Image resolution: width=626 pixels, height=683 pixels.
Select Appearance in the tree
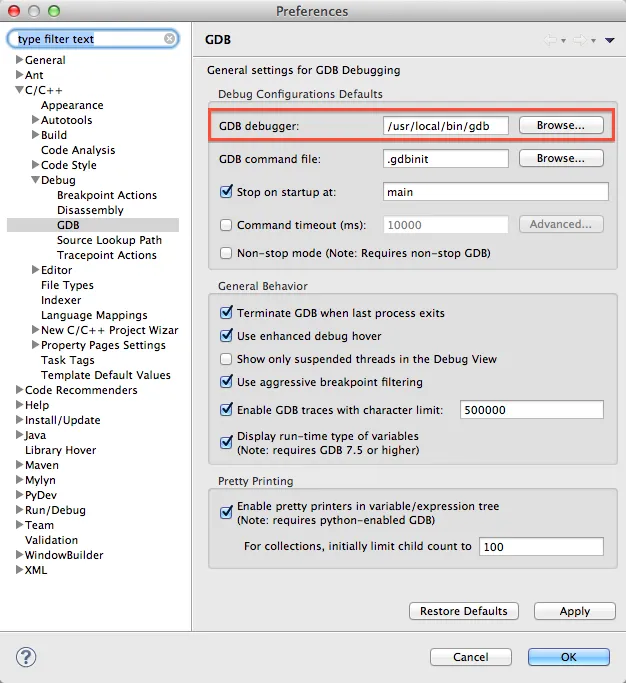click(x=72, y=105)
